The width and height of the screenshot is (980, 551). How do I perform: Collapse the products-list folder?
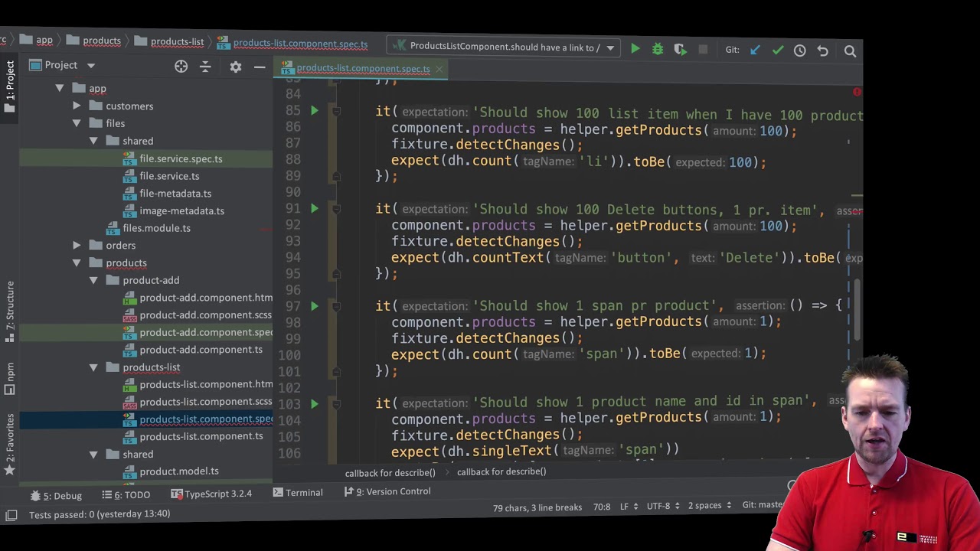tap(93, 367)
